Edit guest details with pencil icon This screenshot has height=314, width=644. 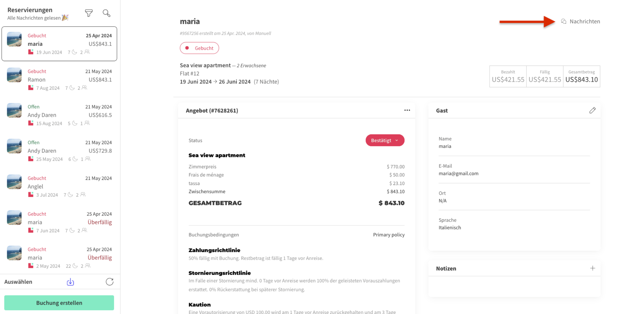click(592, 110)
